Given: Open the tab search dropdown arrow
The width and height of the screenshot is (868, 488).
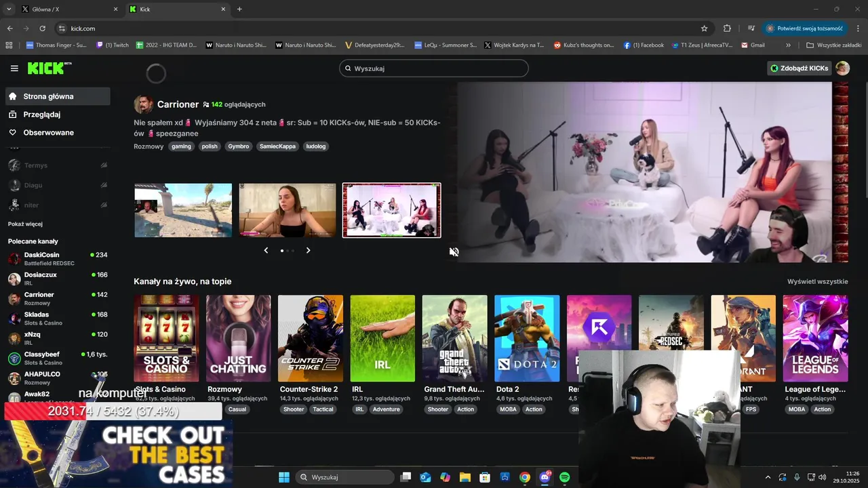Looking at the screenshot, I should [9, 9].
